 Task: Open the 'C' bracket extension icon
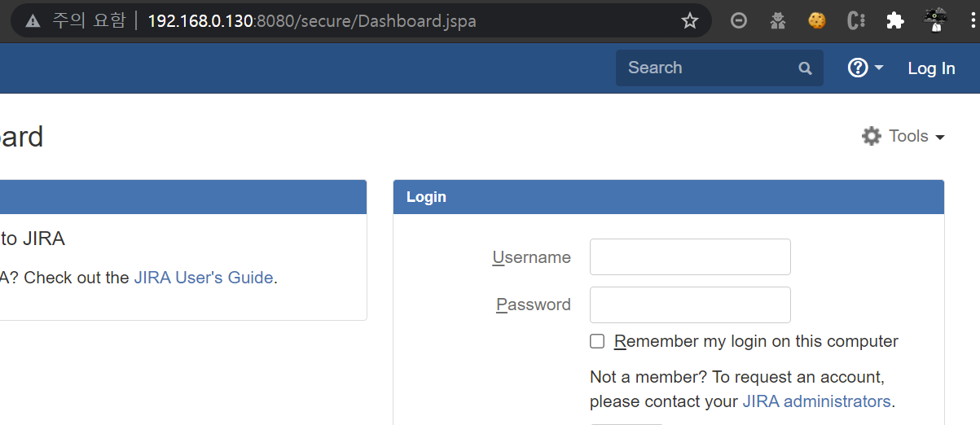(856, 21)
